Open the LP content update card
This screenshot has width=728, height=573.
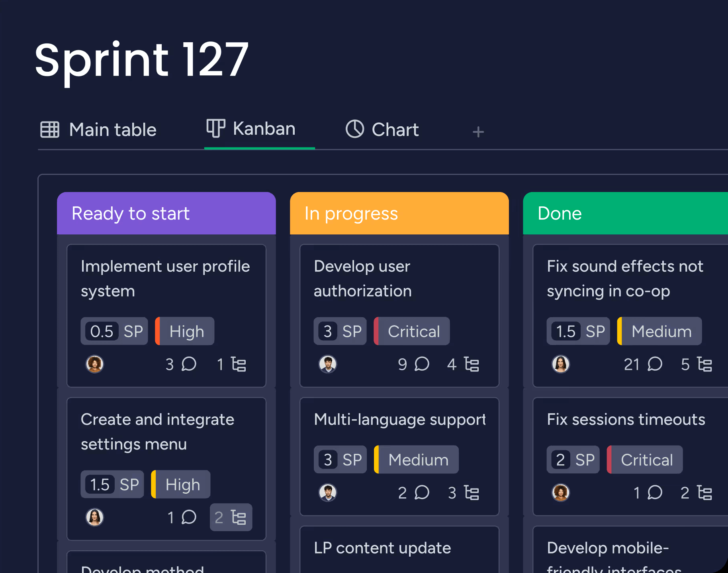pyautogui.click(x=382, y=548)
